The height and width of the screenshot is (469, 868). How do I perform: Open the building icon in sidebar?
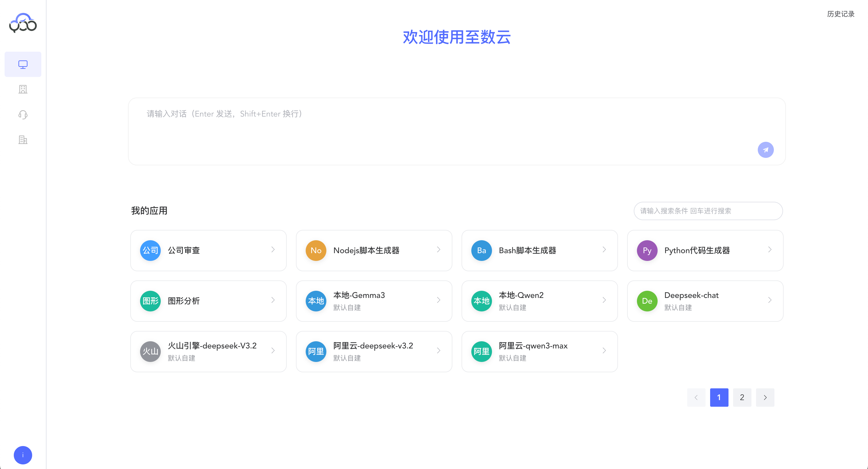coord(23,89)
